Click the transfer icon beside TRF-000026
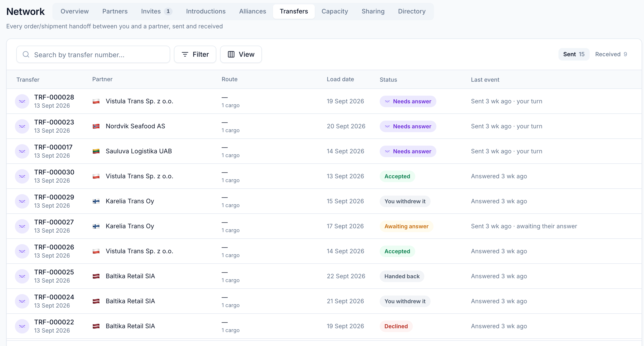The width and height of the screenshot is (644, 346). coord(22,251)
